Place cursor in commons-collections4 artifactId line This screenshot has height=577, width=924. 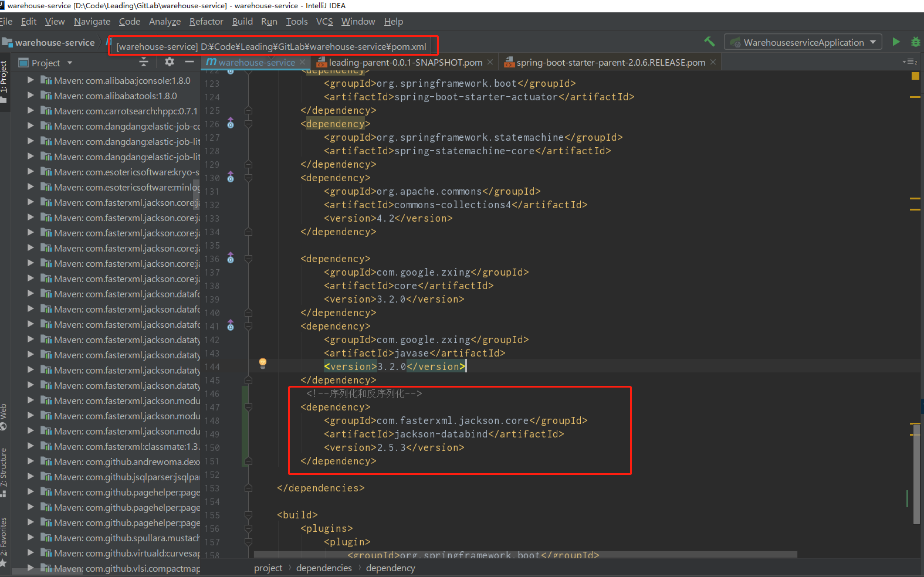point(456,205)
